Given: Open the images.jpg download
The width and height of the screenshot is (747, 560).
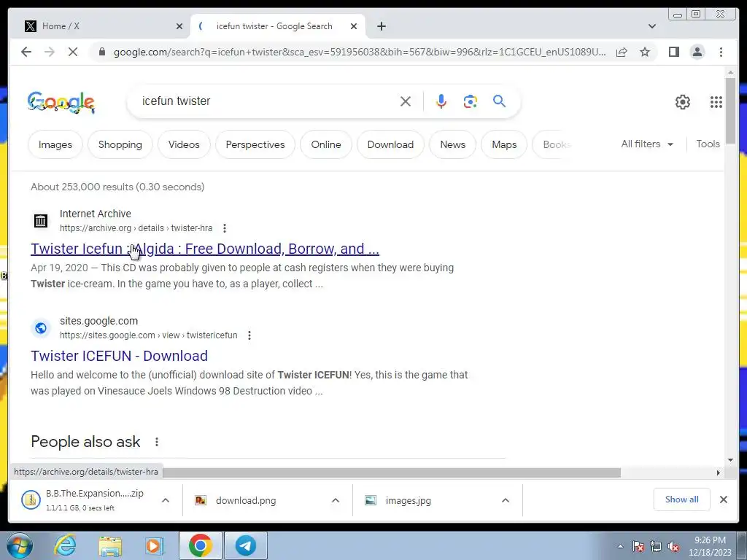Looking at the screenshot, I should tap(398, 500).
